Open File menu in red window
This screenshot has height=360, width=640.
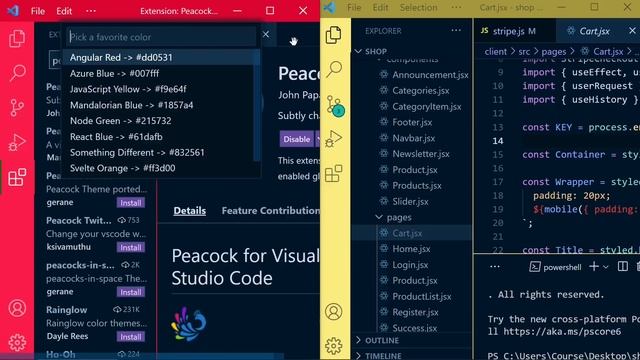[38, 11]
